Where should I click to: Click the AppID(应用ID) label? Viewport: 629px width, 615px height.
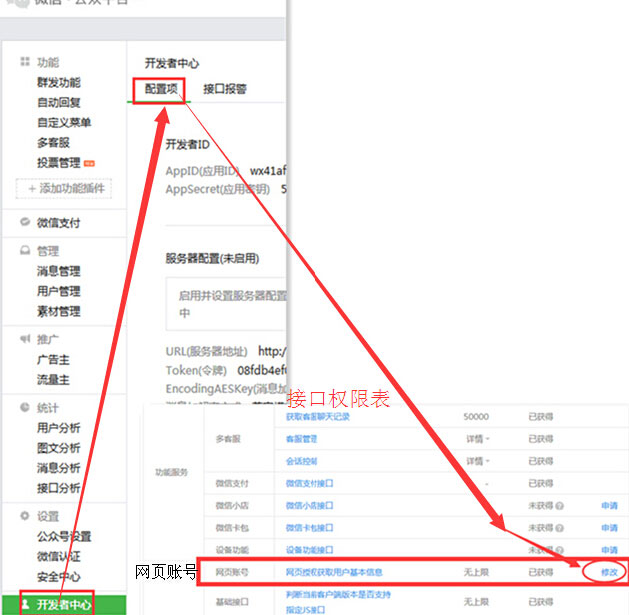[x=203, y=171]
